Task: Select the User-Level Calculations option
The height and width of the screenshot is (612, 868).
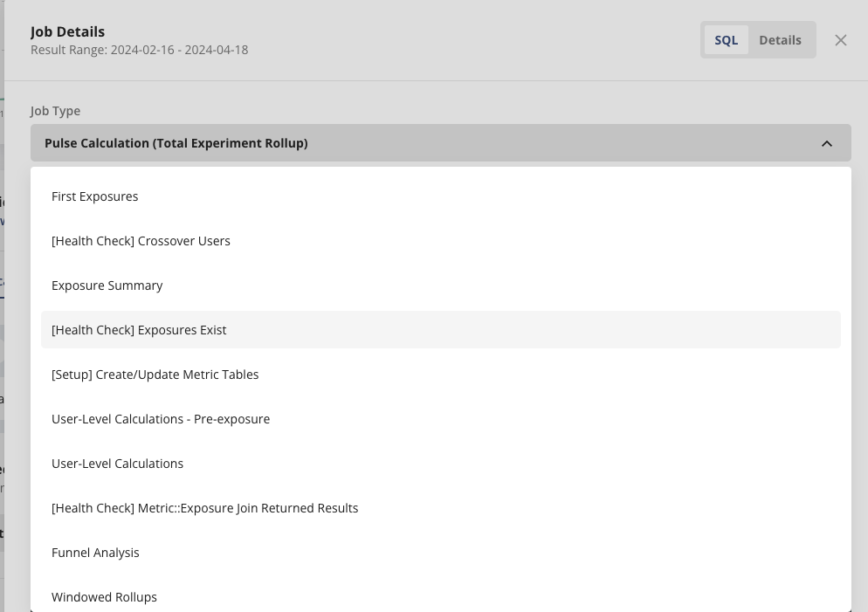Action: pos(117,464)
